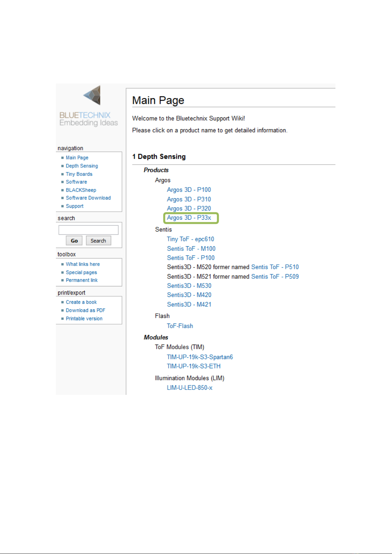
Task: Open BLACKSheep from the navigation list
Action: [81, 190]
